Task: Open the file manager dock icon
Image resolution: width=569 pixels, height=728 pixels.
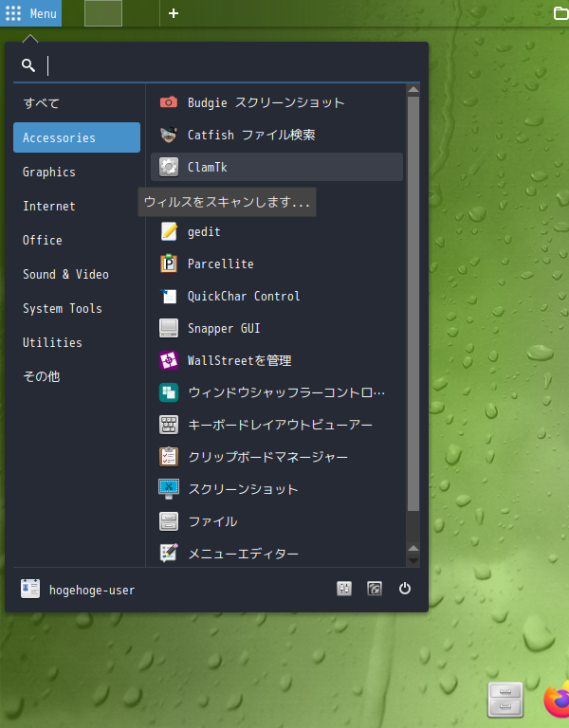Action: pos(505,700)
